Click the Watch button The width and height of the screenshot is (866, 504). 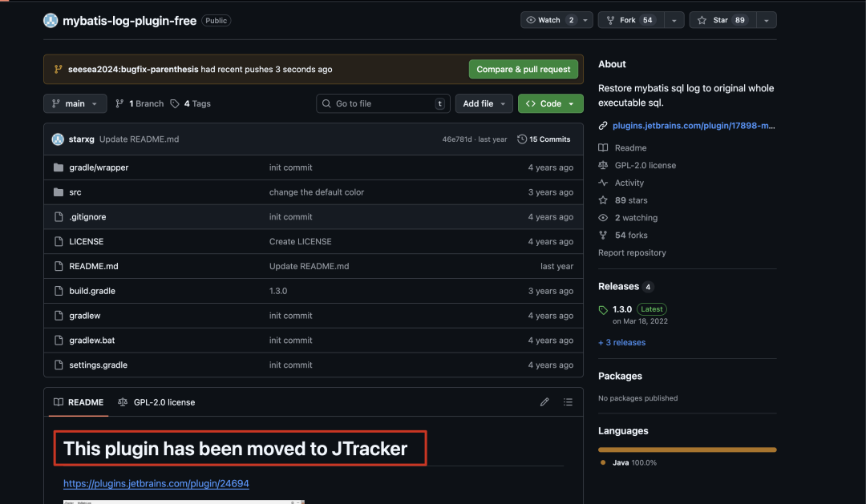point(549,20)
